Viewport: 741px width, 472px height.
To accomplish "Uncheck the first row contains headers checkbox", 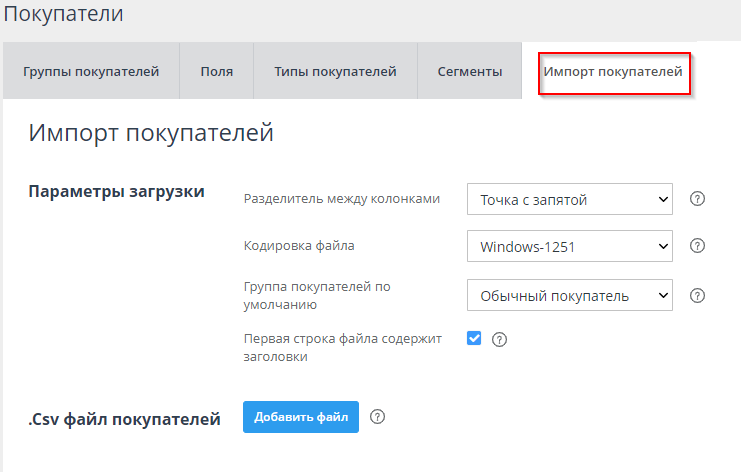I will tap(474, 338).
